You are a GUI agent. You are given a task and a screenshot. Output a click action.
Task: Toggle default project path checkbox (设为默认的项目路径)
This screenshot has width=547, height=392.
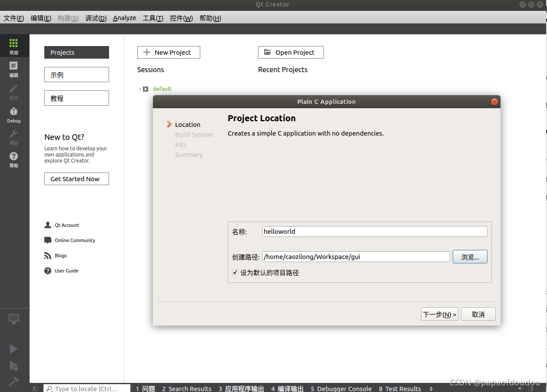tap(235, 272)
